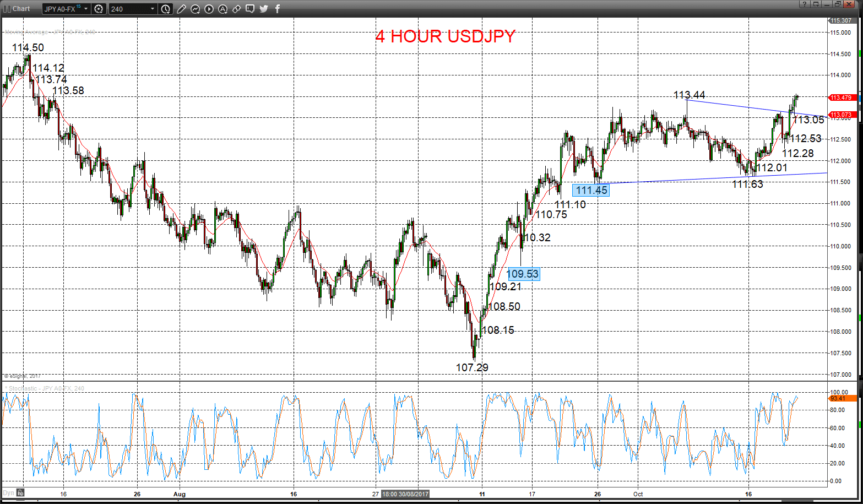
Task: Select the pencil drawing tool
Action: point(182,9)
